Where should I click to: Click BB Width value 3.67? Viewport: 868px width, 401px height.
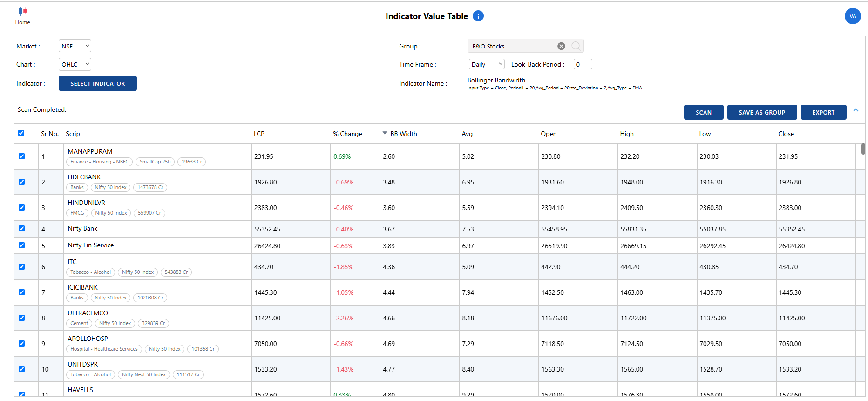[x=389, y=229]
